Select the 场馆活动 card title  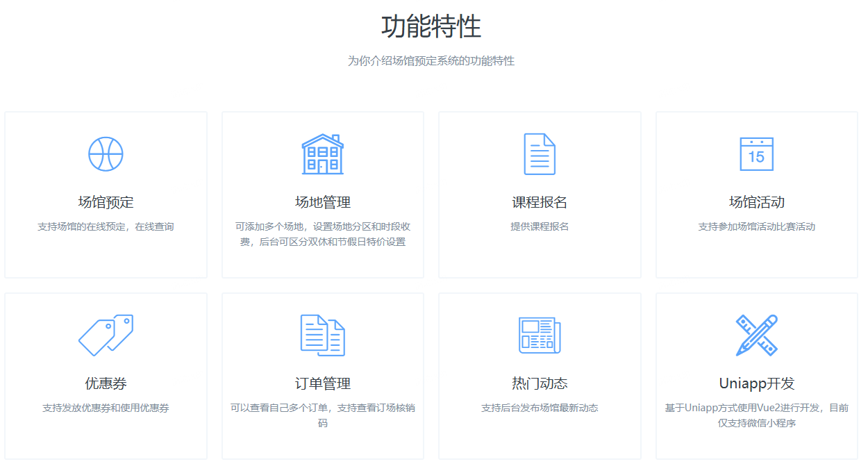pos(756,203)
